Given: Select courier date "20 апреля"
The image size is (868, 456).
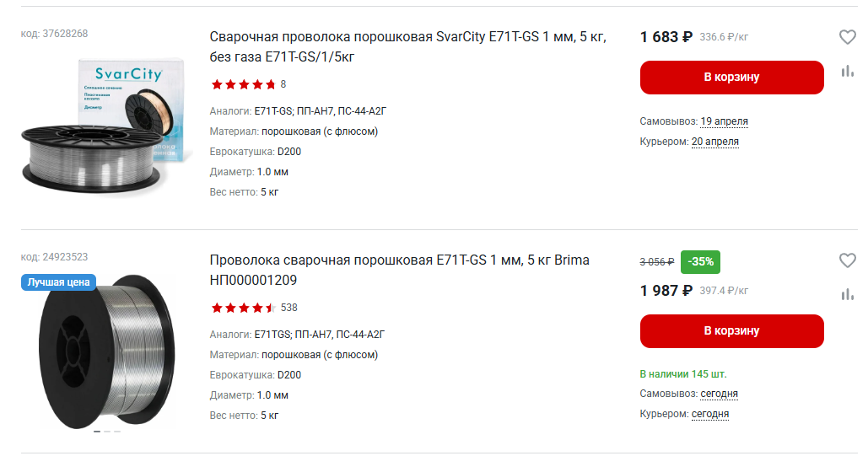Looking at the screenshot, I should 714,142.
